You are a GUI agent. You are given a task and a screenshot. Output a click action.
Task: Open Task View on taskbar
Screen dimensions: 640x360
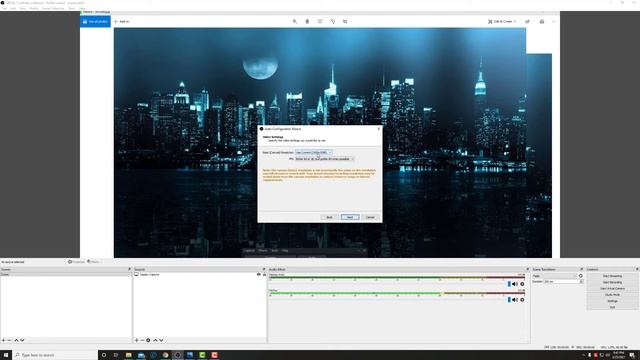[116, 355]
